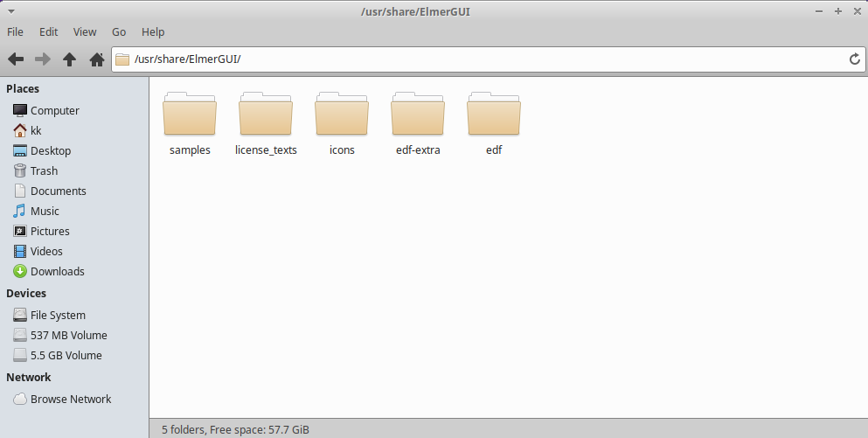Image resolution: width=868 pixels, height=438 pixels.
Task: Select the 5.5 GB Volume device
Action: [x=66, y=356]
